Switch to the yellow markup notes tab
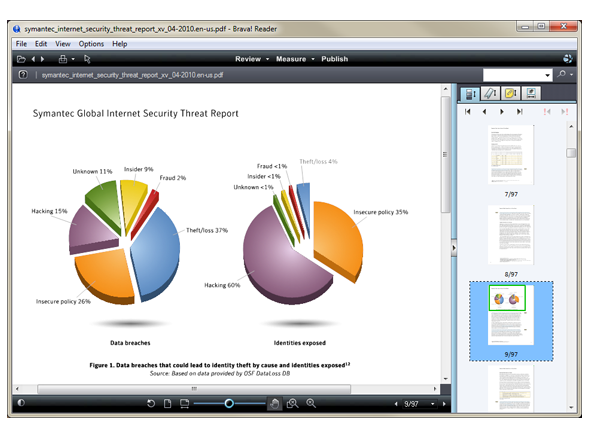Viewport: 591px width, 423px height. 511,93
